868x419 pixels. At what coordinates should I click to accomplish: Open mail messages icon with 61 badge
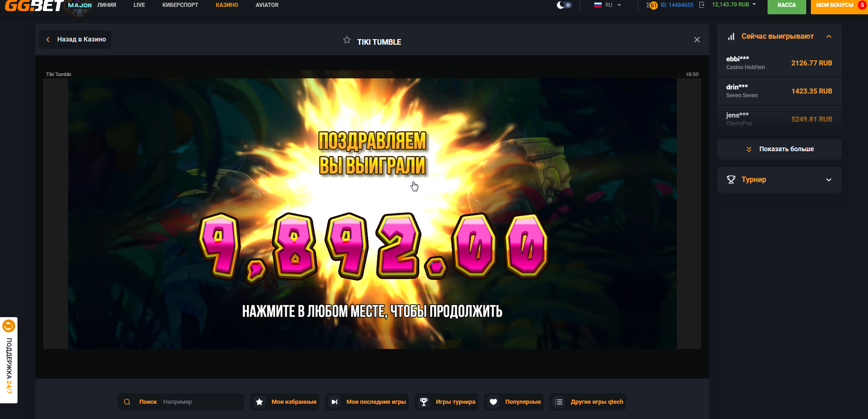click(651, 5)
